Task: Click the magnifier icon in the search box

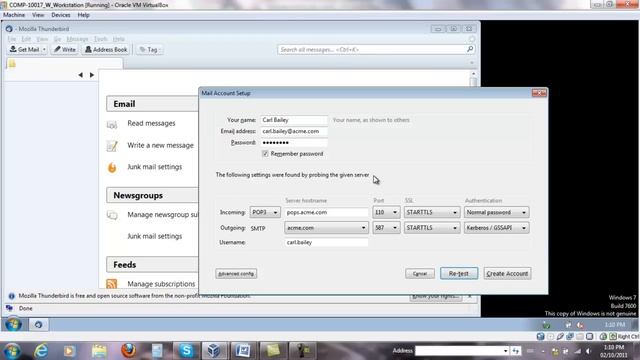Action: click(x=470, y=49)
